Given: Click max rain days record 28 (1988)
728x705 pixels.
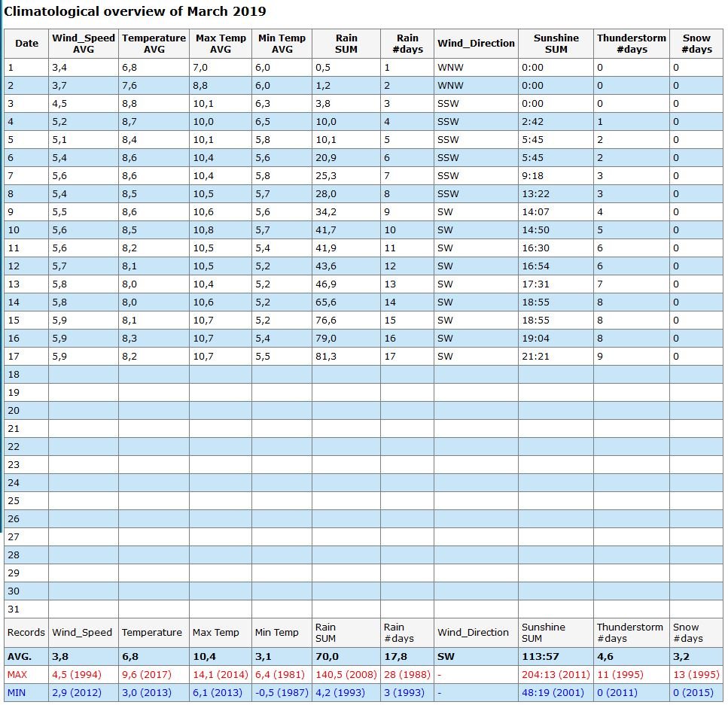Looking at the screenshot, I should click(x=407, y=675).
